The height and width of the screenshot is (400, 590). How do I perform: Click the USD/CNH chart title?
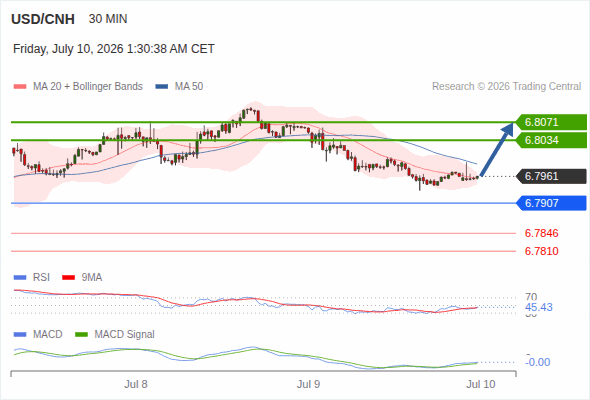pos(43,19)
